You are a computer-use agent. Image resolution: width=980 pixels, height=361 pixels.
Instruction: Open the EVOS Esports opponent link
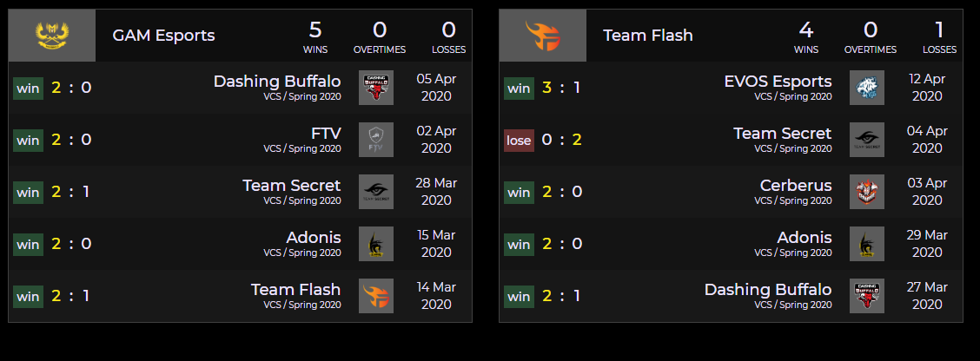pyautogui.click(x=778, y=82)
